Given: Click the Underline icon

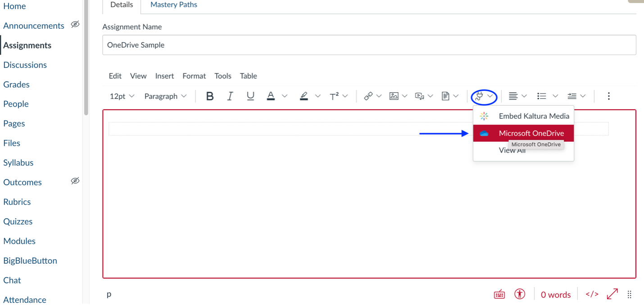Looking at the screenshot, I should coord(250,96).
